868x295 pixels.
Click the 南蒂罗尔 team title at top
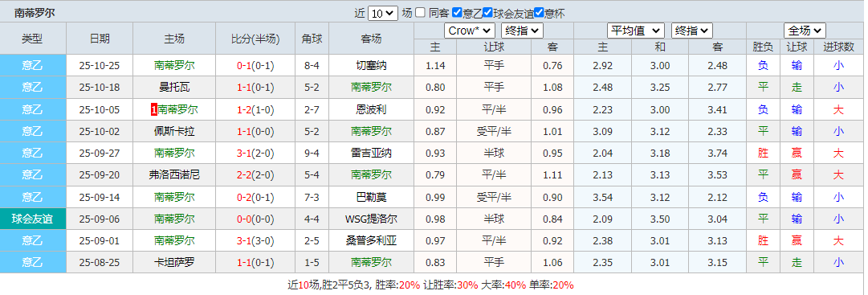35,13
